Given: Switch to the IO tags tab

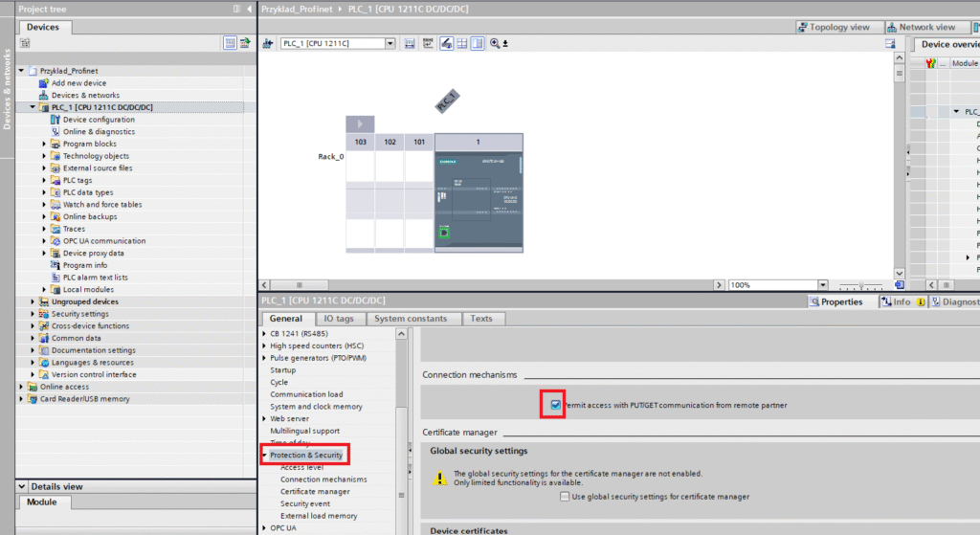Looking at the screenshot, I should 338,319.
